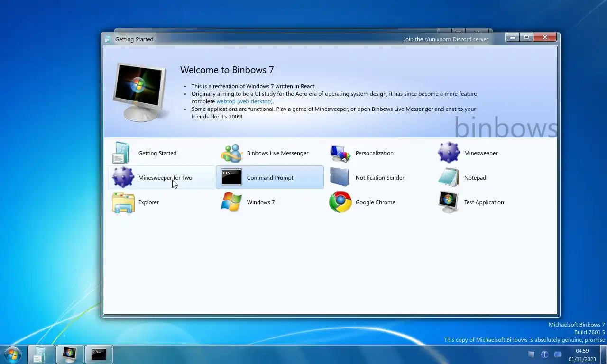Close the Getting Started window
The image size is (607, 364).
[545, 37]
